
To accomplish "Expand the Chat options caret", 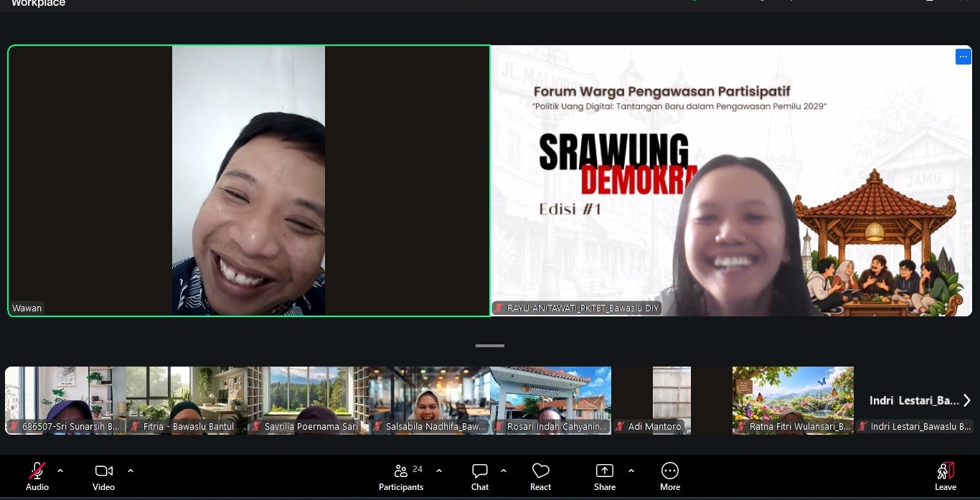I will click(504, 471).
